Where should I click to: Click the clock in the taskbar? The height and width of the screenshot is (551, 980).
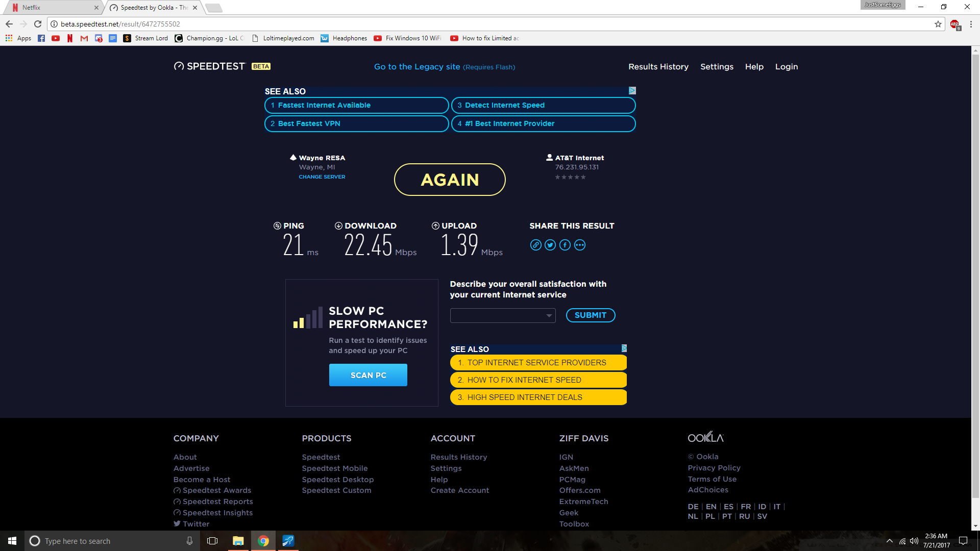click(x=936, y=541)
